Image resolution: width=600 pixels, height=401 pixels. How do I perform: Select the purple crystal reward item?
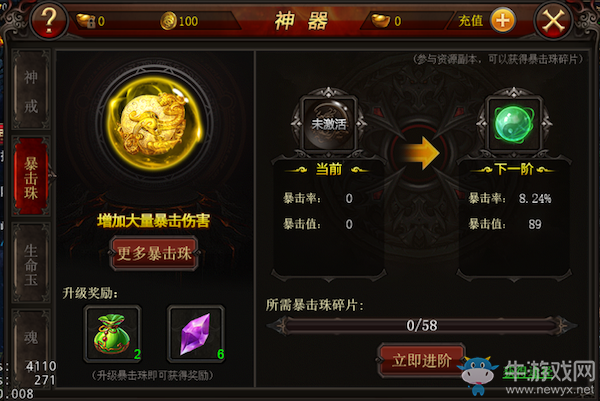click(196, 334)
